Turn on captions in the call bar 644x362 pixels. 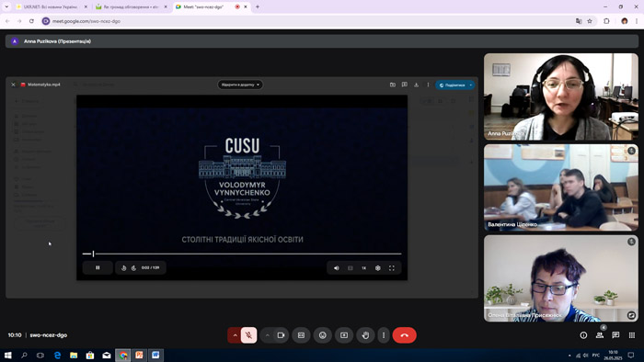click(301, 335)
